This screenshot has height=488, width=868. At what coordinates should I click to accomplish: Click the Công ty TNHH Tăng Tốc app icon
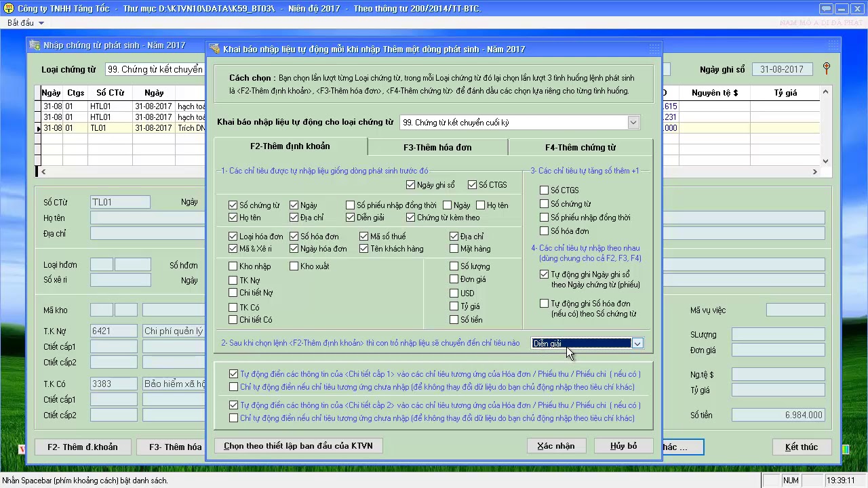point(7,9)
